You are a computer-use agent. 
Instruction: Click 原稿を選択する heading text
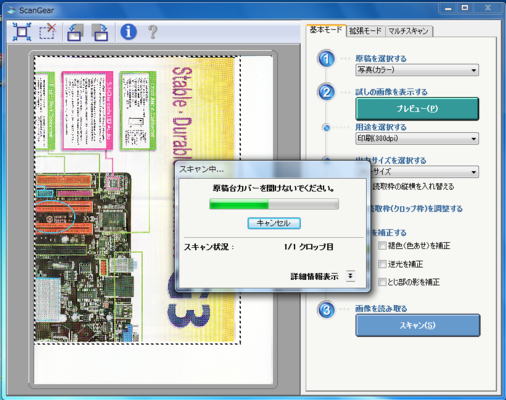tap(381, 59)
